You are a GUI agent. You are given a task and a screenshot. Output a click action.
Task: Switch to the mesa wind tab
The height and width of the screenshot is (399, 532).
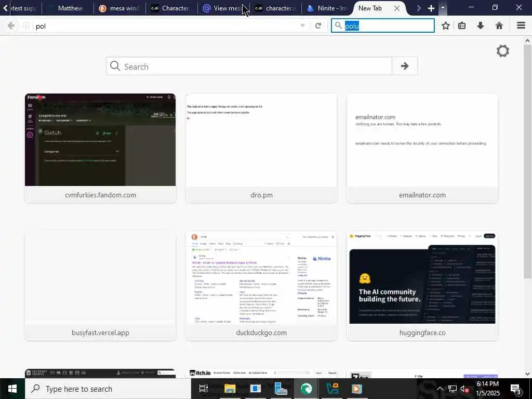pyautogui.click(x=119, y=8)
